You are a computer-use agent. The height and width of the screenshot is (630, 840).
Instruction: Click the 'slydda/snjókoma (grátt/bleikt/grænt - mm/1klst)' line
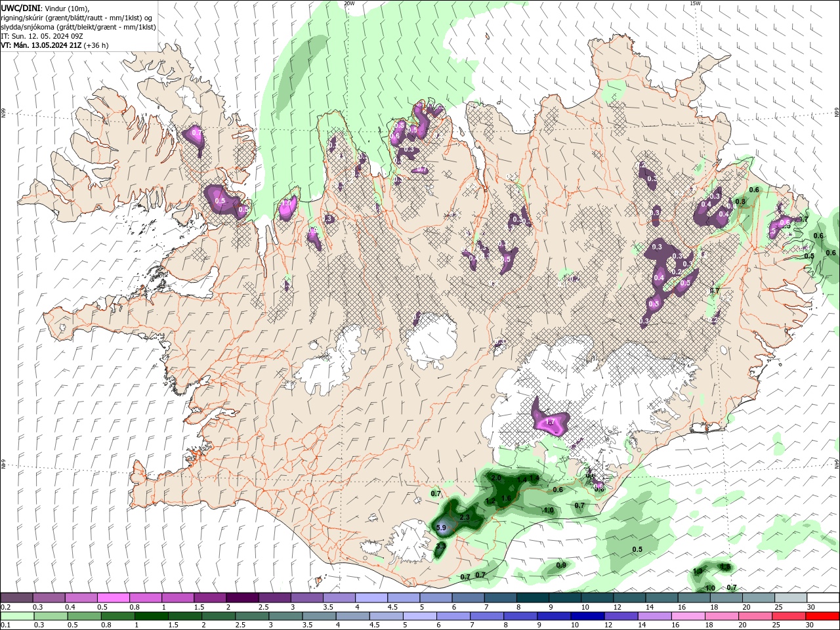[78, 27]
